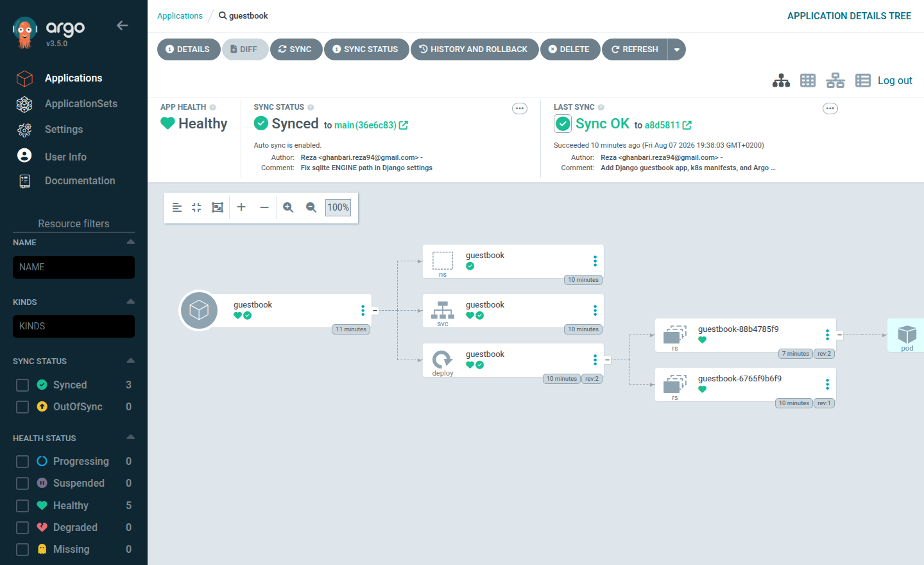
Task: Check the OutOfSync filter checkbox
Action: (x=22, y=407)
